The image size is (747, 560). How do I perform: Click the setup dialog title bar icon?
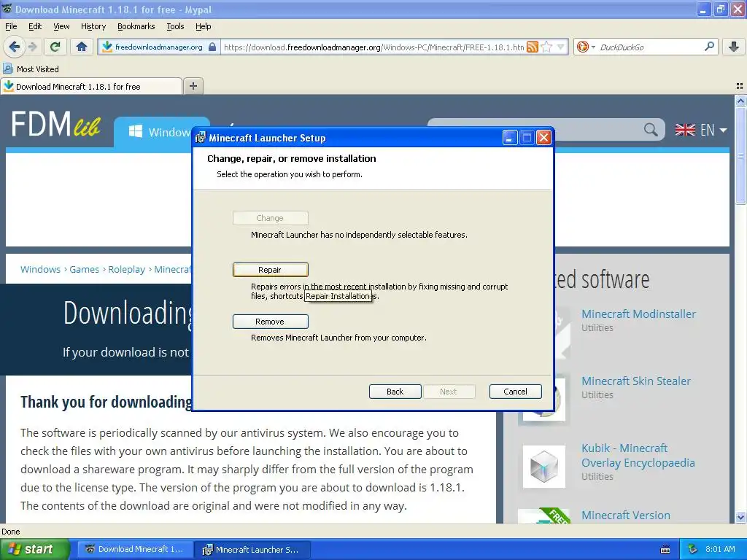click(201, 138)
